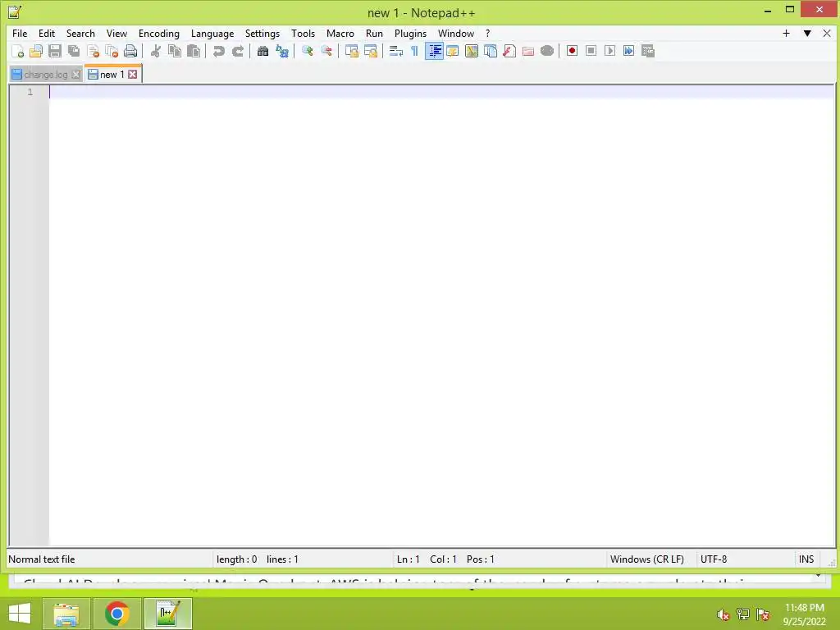Screen dimensions: 840x630
Task: Add new tab with plus button
Action: coord(786,33)
